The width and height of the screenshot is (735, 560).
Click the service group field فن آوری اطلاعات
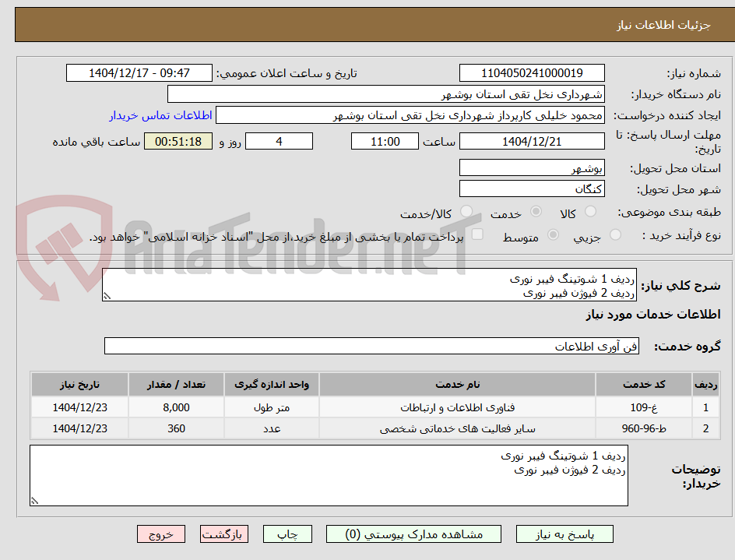(x=371, y=346)
